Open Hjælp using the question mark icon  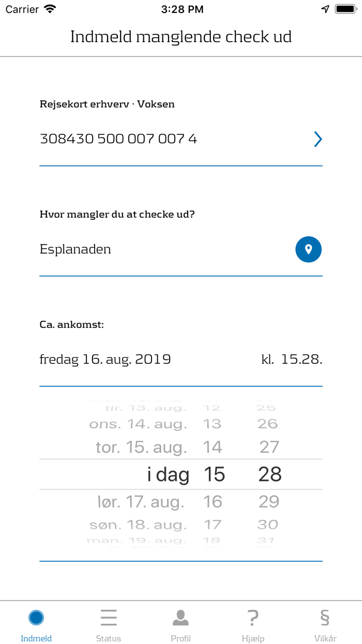tap(253, 617)
